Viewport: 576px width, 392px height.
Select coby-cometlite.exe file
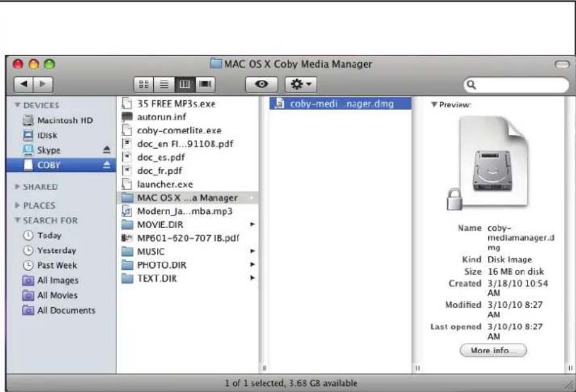(x=188, y=130)
